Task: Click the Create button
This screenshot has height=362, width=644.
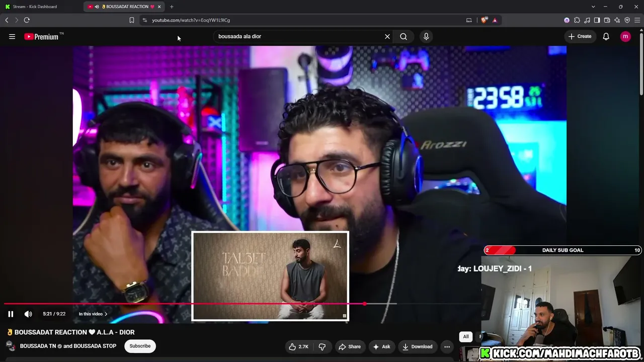Action: tap(580, 36)
